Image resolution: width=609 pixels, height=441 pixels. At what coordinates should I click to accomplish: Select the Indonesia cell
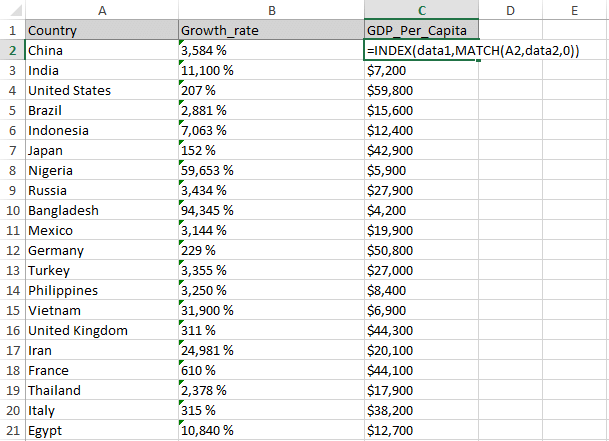click(102, 130)
